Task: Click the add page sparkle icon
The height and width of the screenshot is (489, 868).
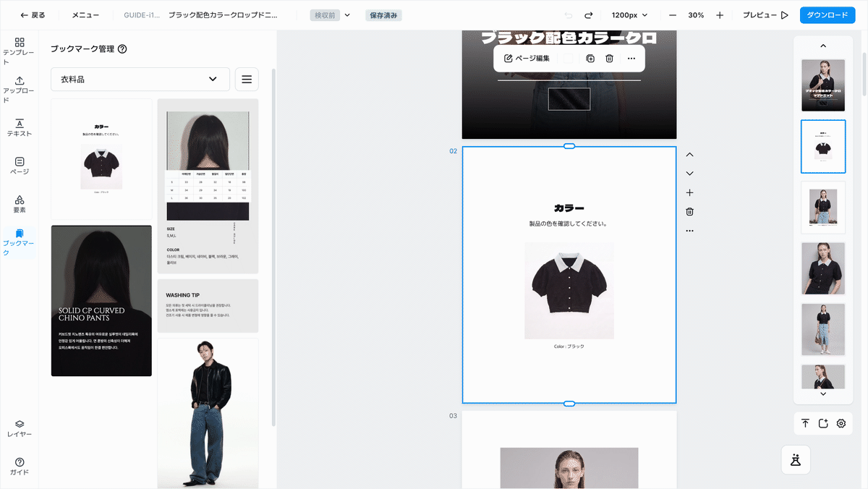Action: 823,424
